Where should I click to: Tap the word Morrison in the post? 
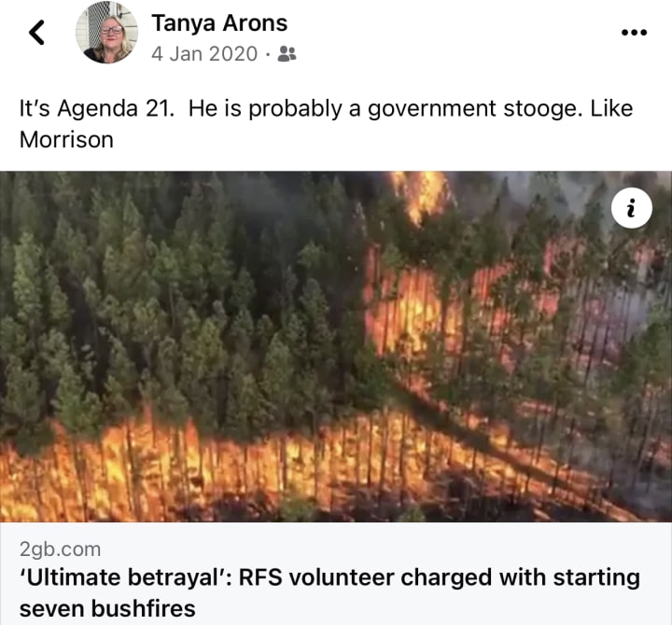coord(66,140)
